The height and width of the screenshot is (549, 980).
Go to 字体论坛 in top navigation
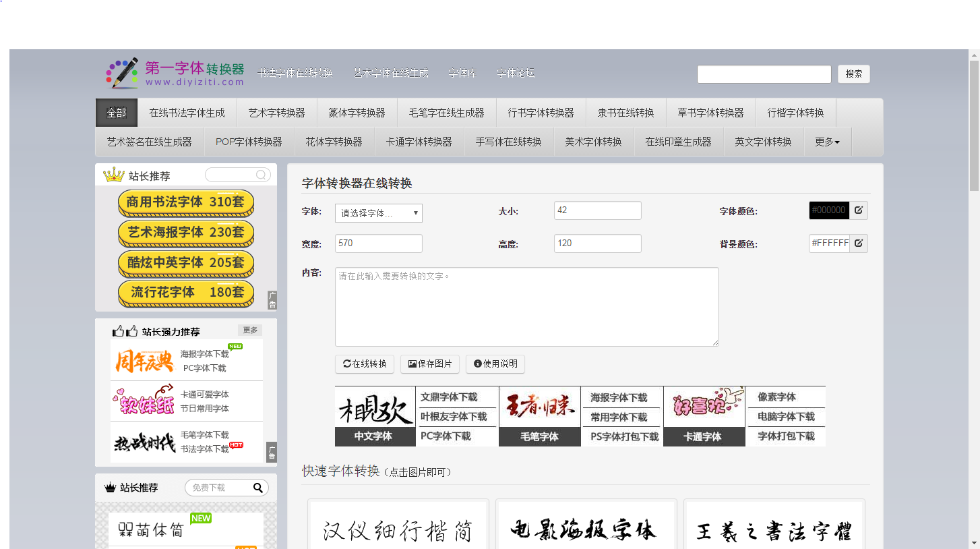point(516,73)
